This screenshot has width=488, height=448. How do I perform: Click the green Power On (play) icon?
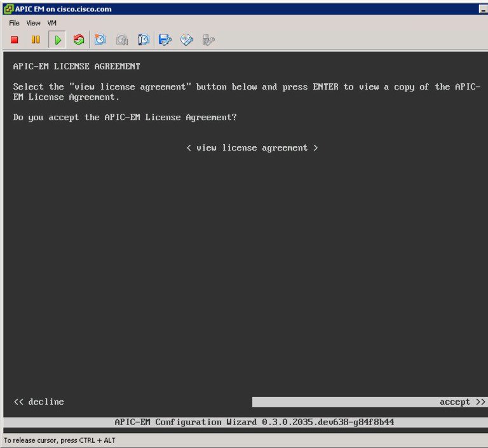pos(58,40)
